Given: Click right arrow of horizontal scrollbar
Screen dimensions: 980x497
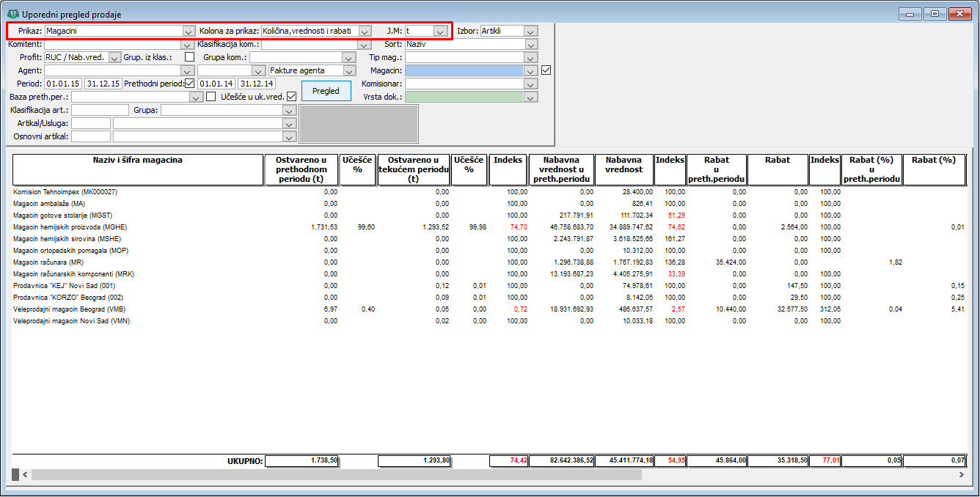Looking at the screenshot, I should [x=961, y=475].
